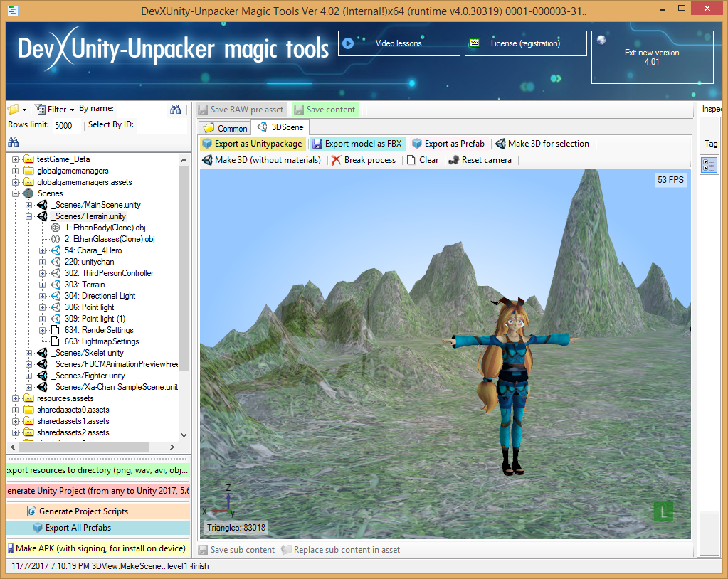Viewport: 728px width, 579px height.
Task: Click Make 3D (without materials)
Action: [262, 160]
